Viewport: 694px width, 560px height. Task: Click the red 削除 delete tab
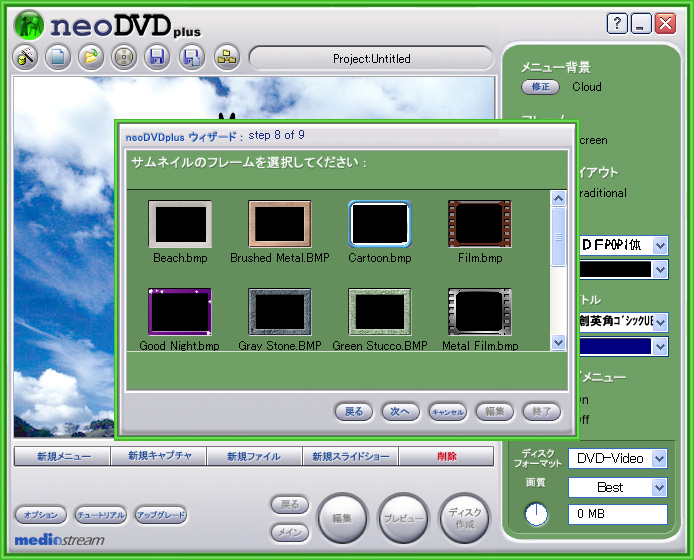(447, 456)
